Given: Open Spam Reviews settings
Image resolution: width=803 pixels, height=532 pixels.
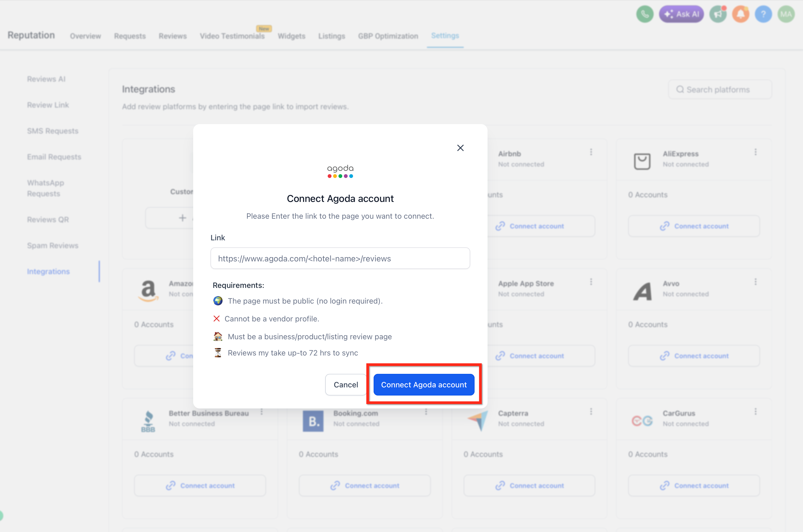Looking at the screenshot, I should coord(53,246).
